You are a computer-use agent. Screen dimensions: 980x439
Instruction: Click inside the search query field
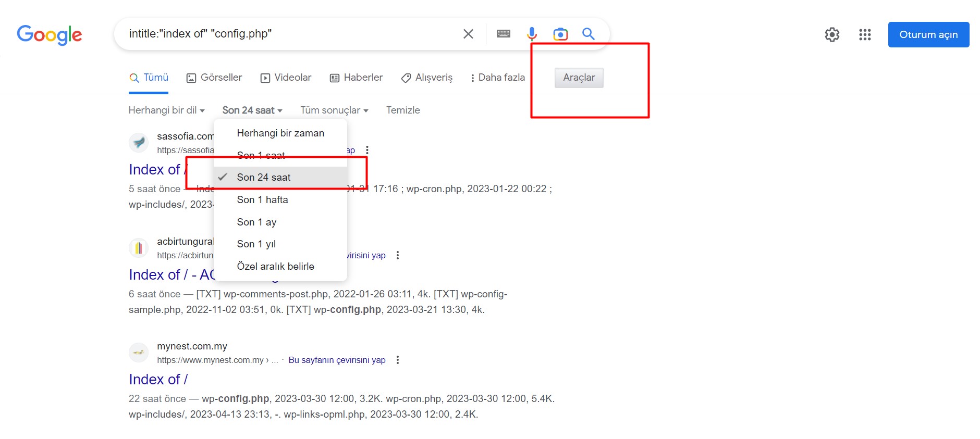click(x=292, y=34)
